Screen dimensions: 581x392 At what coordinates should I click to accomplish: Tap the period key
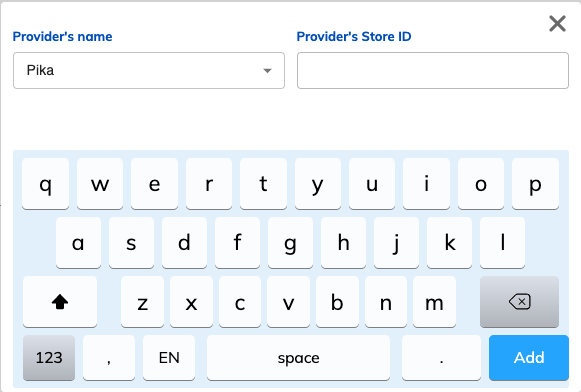[441, 358]
